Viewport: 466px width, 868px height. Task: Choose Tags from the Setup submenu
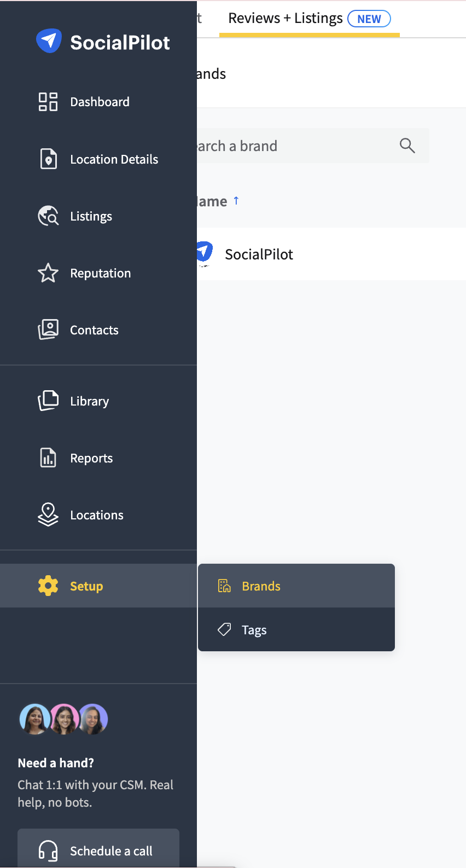(x=296, y=629)
